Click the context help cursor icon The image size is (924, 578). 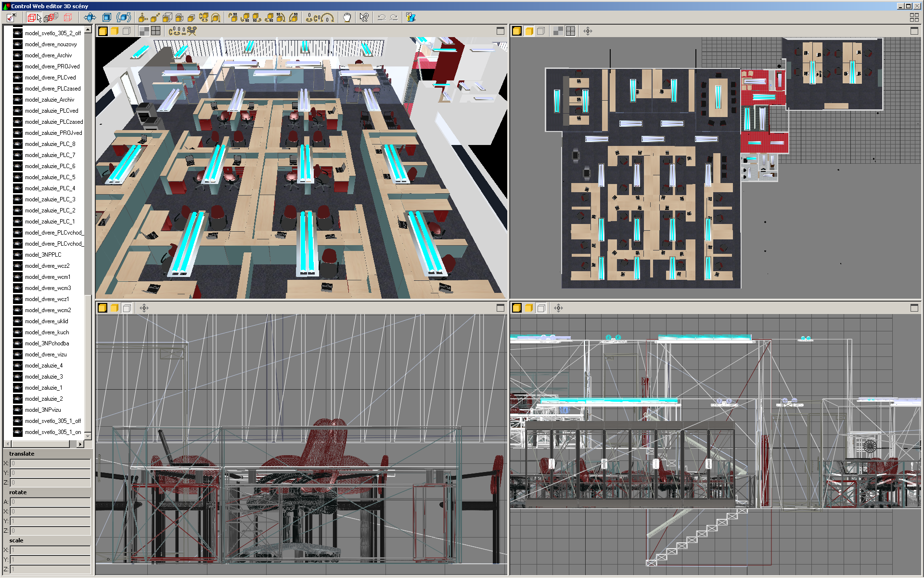[x=364, y=18]
